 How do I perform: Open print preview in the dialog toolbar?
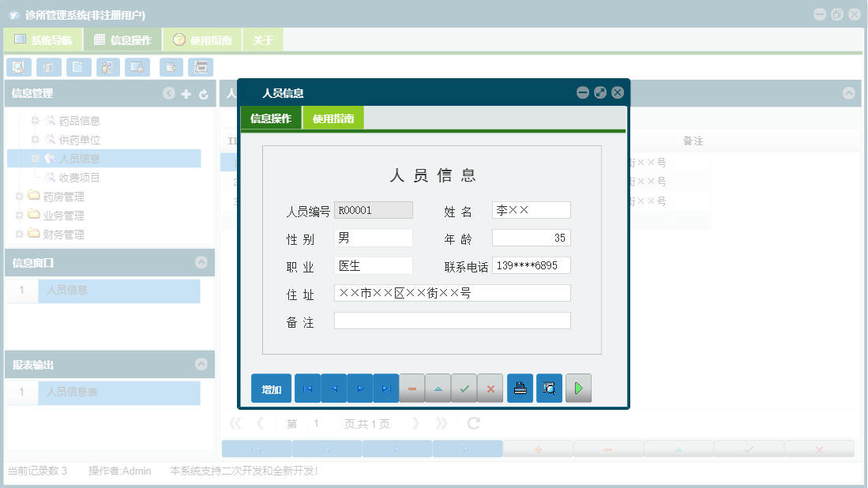point(549,388)
